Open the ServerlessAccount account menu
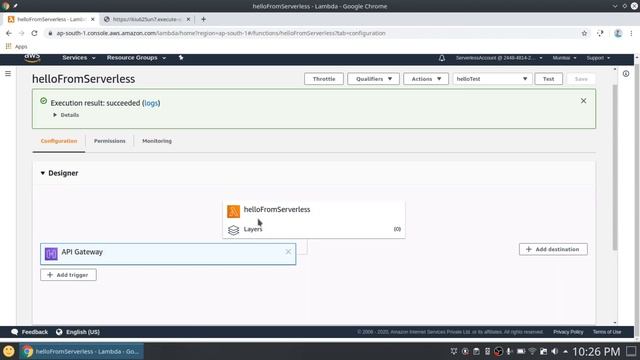 coord(499,58)
